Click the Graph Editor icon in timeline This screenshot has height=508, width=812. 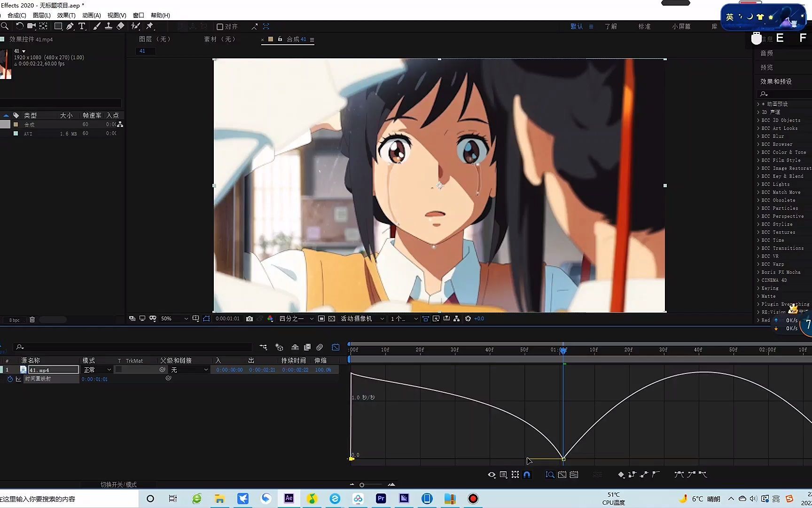[x=336, y=347]
